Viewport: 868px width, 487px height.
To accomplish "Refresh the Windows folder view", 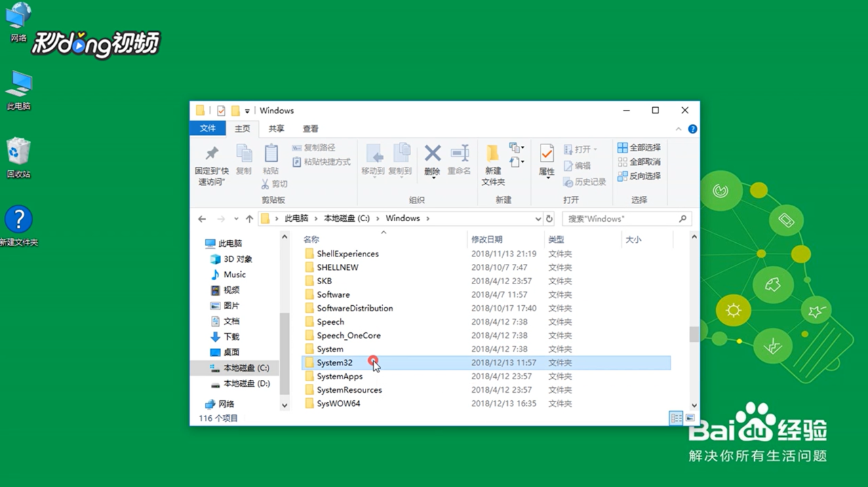I will coord(550,218).
